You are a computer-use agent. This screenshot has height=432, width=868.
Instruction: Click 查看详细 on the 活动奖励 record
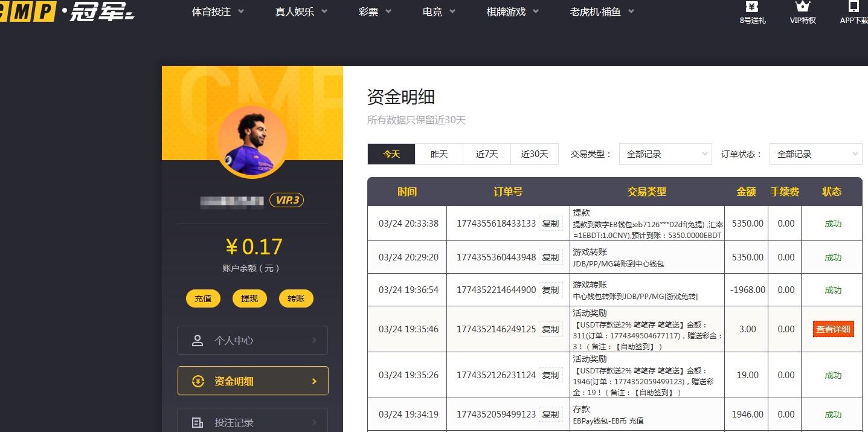pyautogui.click(x=832, y=329)
